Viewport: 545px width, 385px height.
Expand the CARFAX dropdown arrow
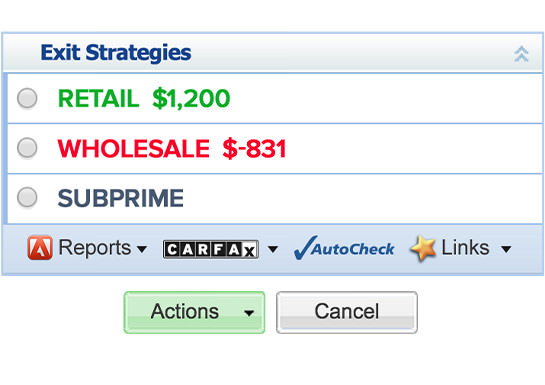coord(273,249)
